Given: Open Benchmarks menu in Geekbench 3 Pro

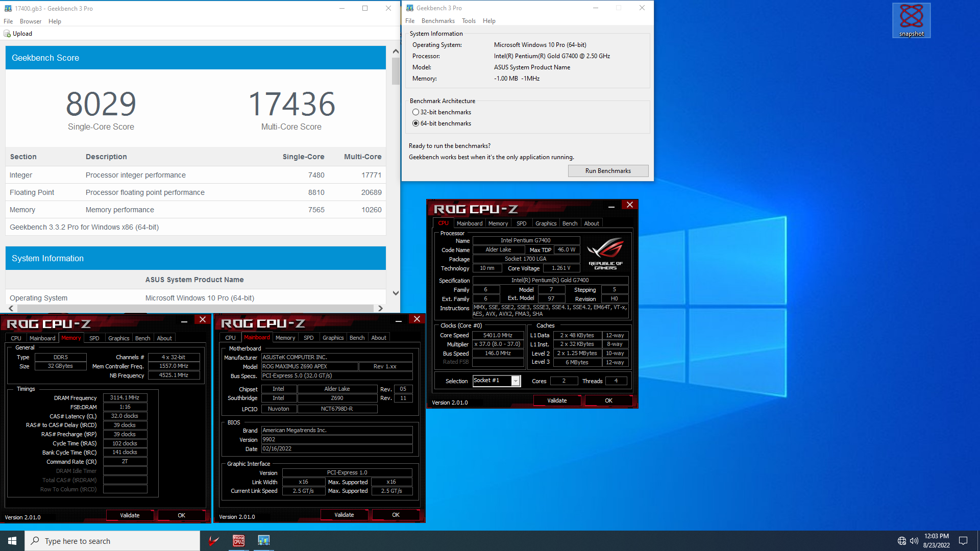Looking at the screenshot, I should [x=438, y=21].
